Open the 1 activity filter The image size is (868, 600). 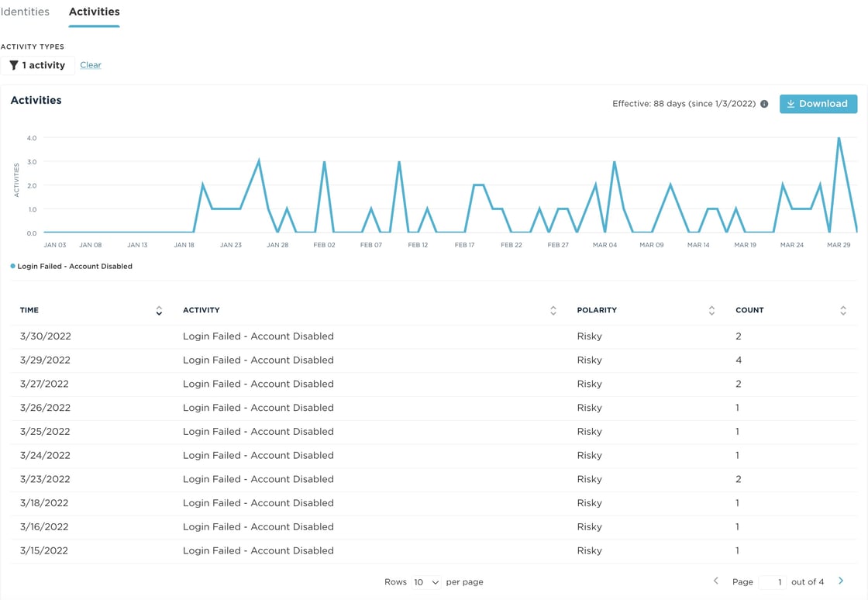click(38, 65)
